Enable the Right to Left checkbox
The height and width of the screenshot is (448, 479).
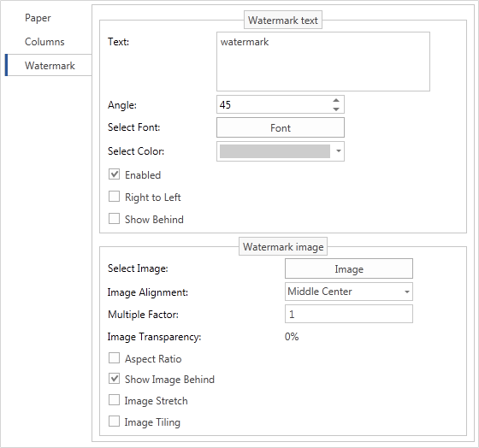click(x=114, y=197)
